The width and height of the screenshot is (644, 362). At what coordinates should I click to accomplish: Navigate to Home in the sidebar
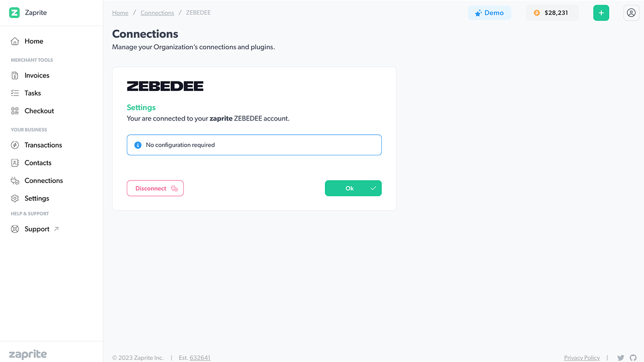tap(34, 41)
